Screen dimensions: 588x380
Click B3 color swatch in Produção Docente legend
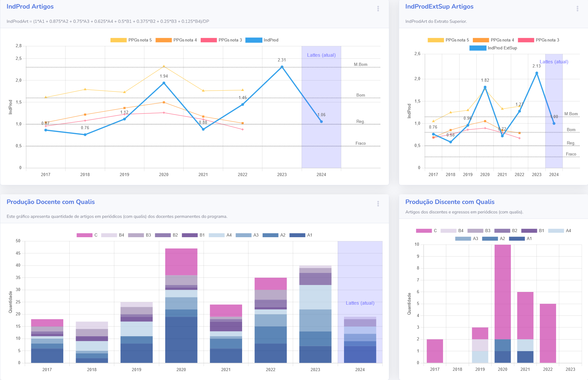tap(136, 235)
